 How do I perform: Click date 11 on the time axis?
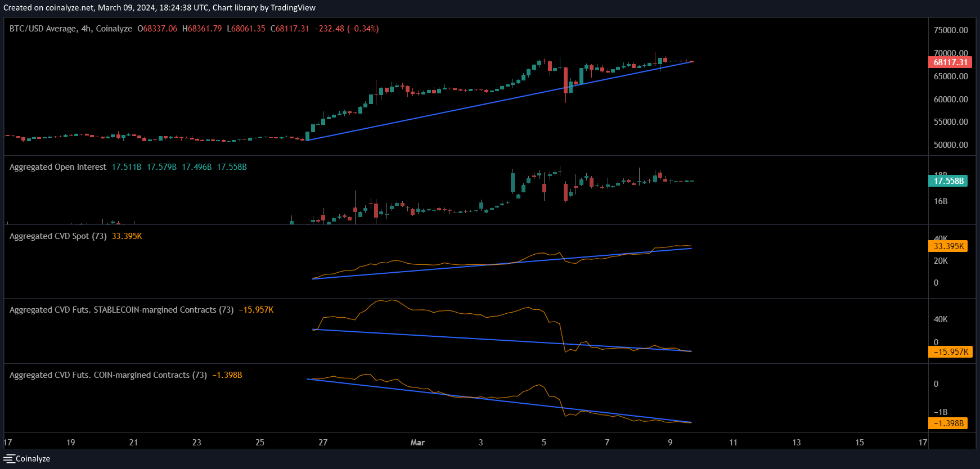pos(733,443)
